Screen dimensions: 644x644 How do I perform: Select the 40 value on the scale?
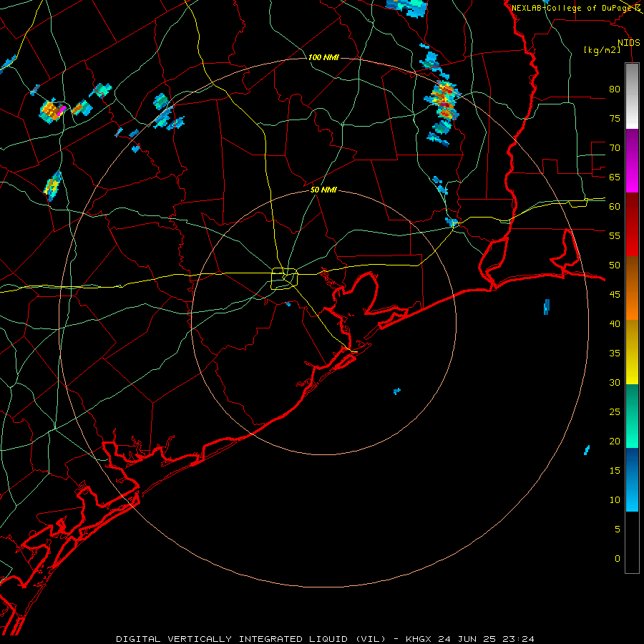615,323
